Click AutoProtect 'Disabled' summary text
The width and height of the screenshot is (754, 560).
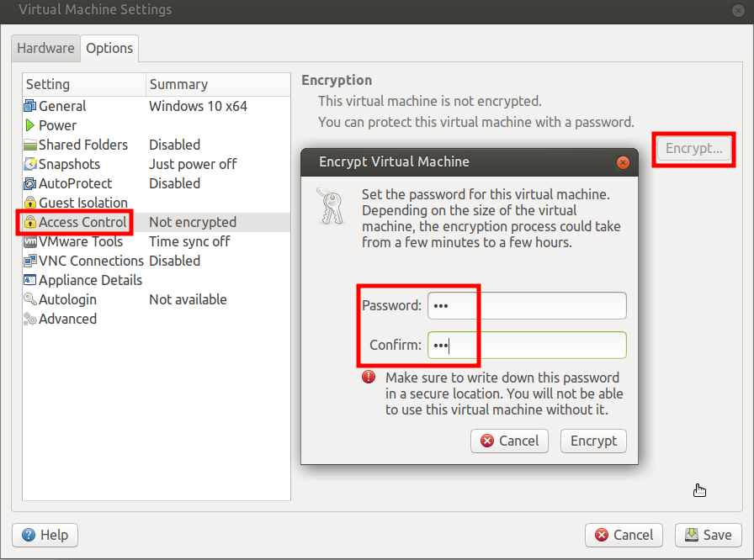(x=174, y=183)
